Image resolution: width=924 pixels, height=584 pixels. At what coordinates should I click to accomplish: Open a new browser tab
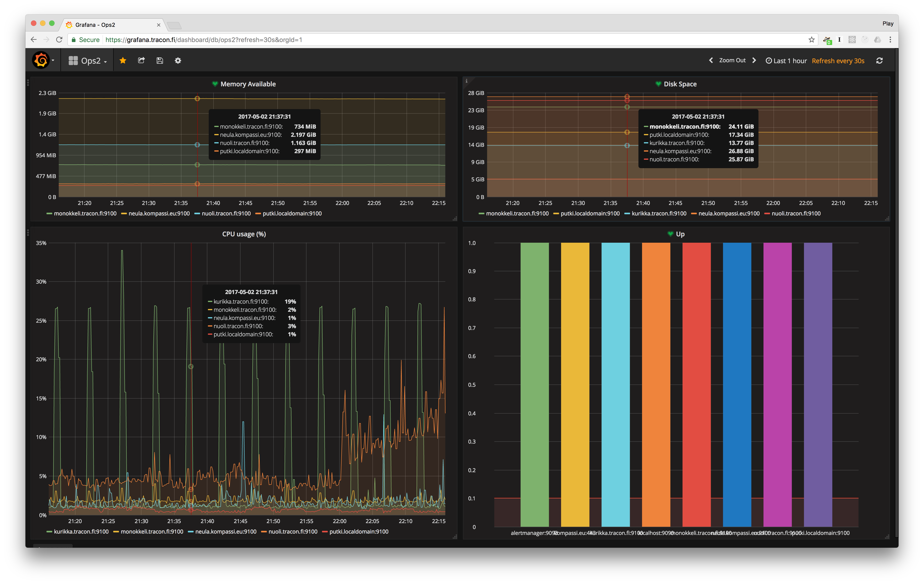(x=174, y=25)
